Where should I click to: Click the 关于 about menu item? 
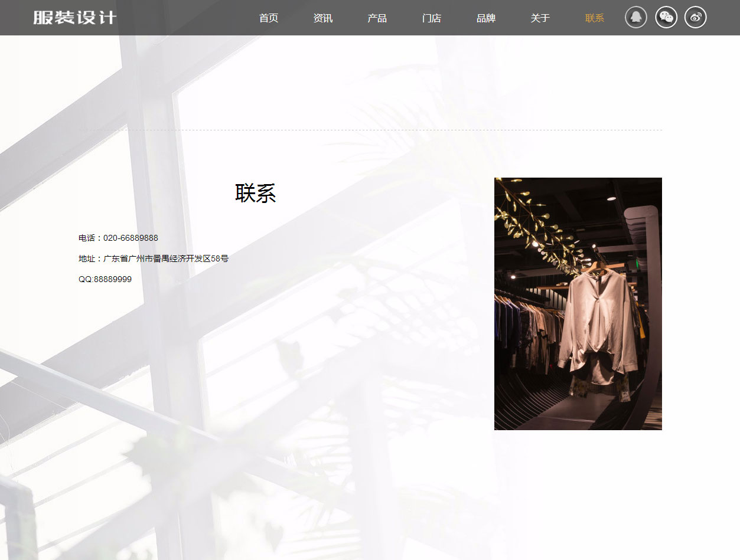pyautogui.click(x=540, y=18)
